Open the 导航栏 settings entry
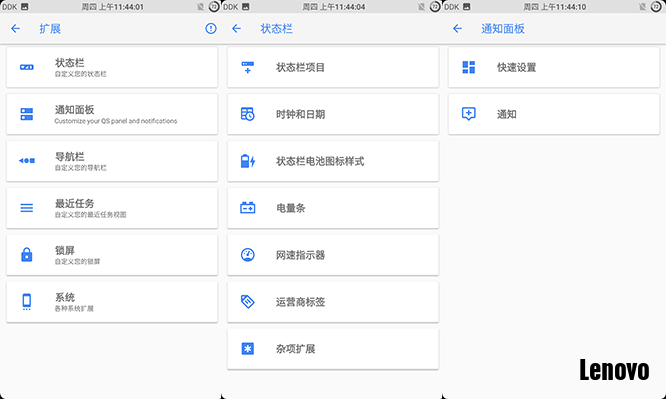666x399 pixels. pos(112,161)
